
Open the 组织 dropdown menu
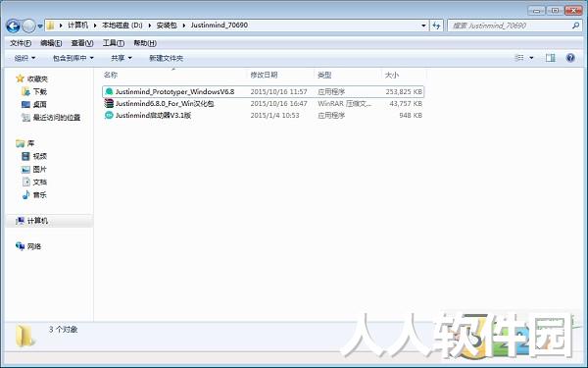(24, 58)
